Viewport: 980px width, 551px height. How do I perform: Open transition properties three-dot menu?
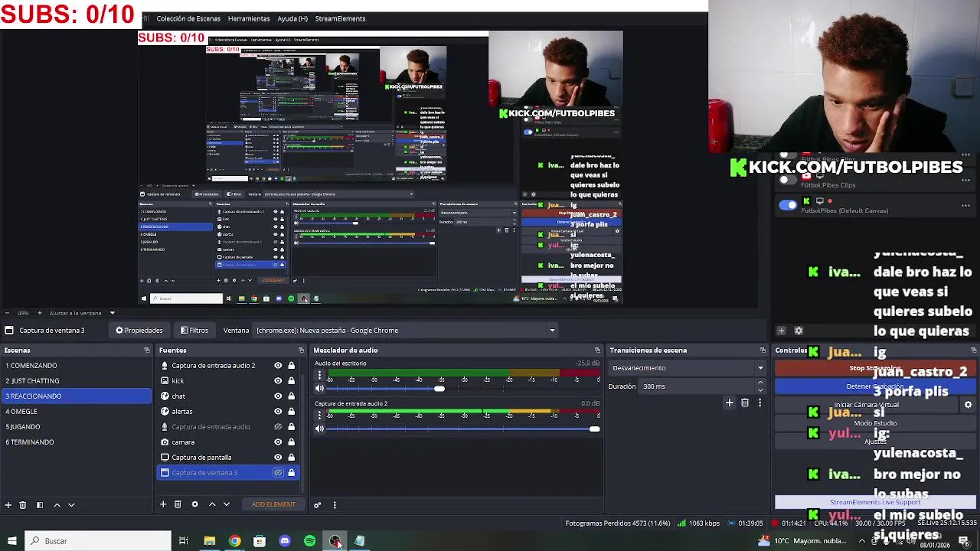click(x=759, y=403)
